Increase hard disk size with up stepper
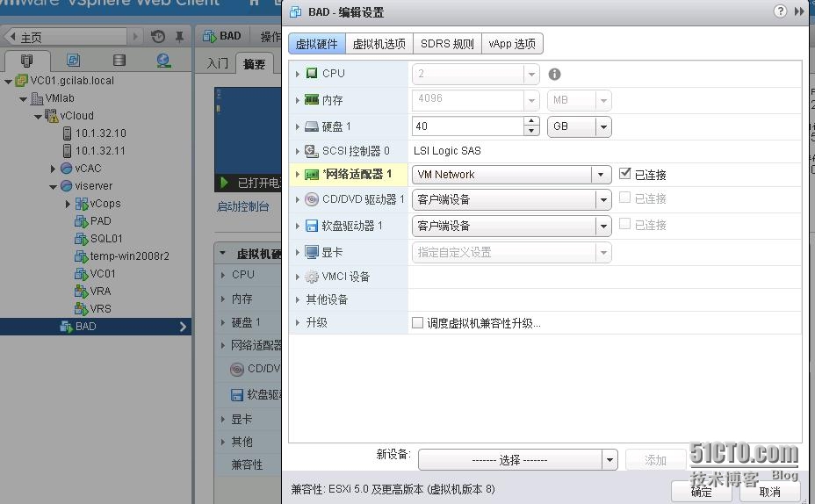This screenshot has height=504, width=815. pyautogui.click(x=531, y=121)
